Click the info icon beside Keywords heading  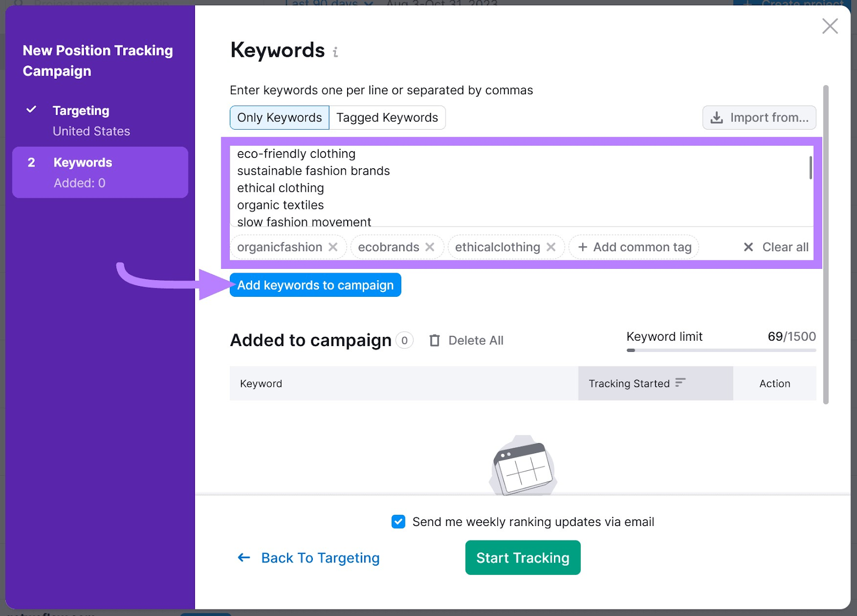coord(335,52)
